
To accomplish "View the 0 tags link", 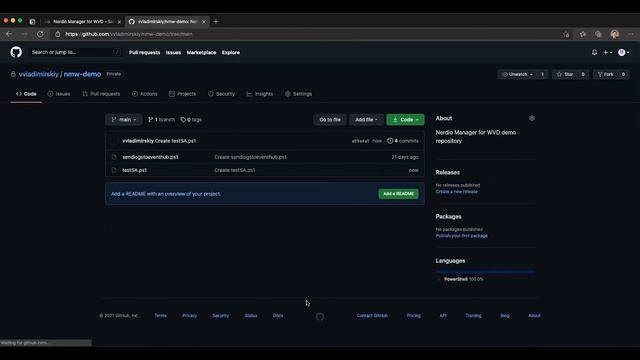I will pyautogui.click(x=191, y=120).
